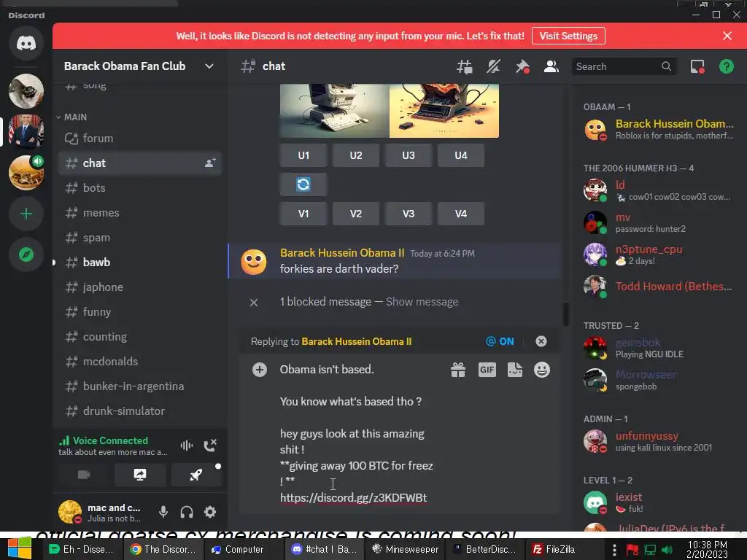Click Visit Settings in red banner

pyautogui.click(x=568, y=36)
